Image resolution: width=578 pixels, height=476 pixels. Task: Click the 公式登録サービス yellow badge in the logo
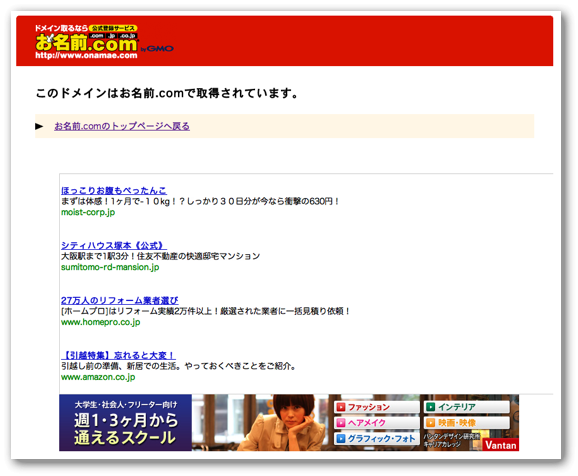[x=114, y=28]
